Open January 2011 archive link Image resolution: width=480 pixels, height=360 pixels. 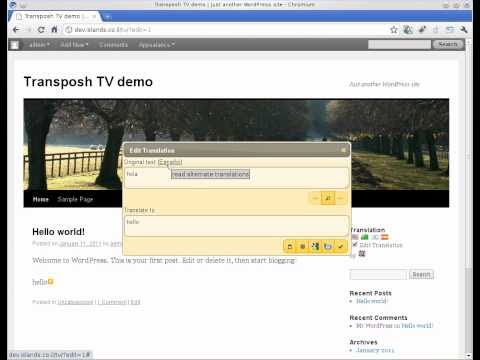375,350
